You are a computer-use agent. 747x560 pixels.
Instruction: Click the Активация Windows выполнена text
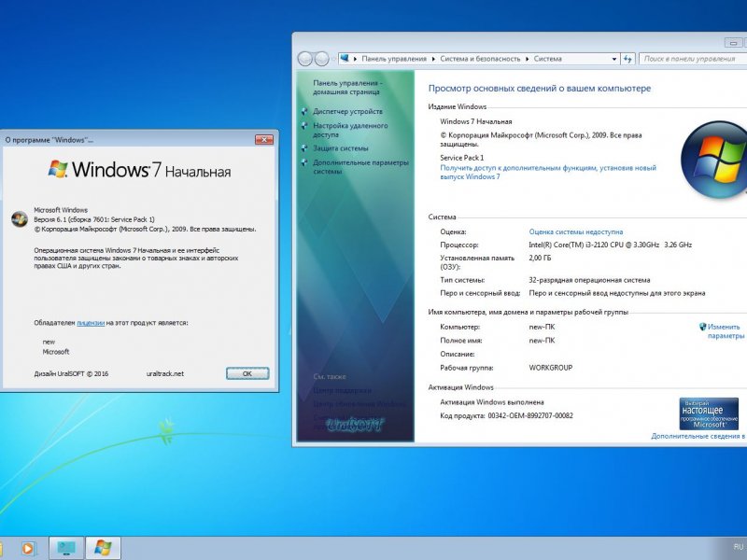[x=492, y=402]
